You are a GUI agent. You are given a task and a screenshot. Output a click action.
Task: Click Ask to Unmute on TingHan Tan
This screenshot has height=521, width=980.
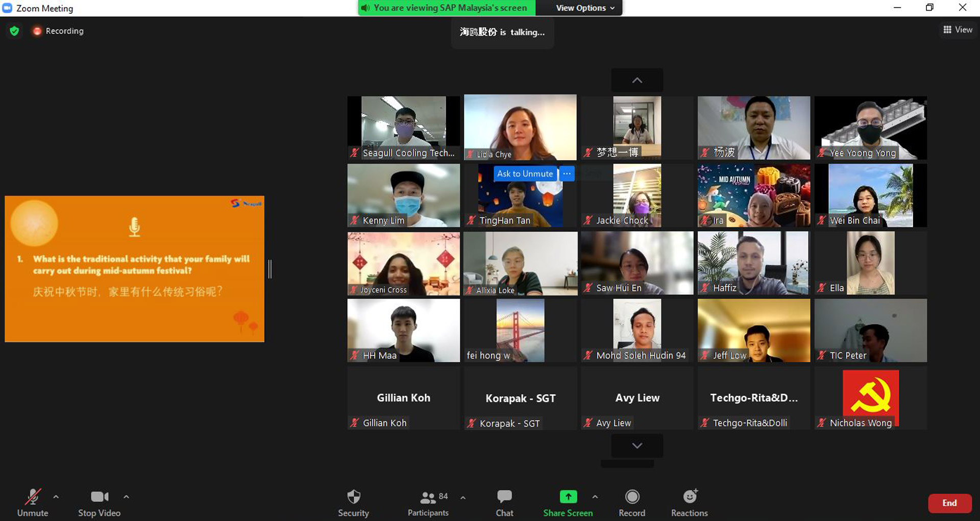coord(525,173)
